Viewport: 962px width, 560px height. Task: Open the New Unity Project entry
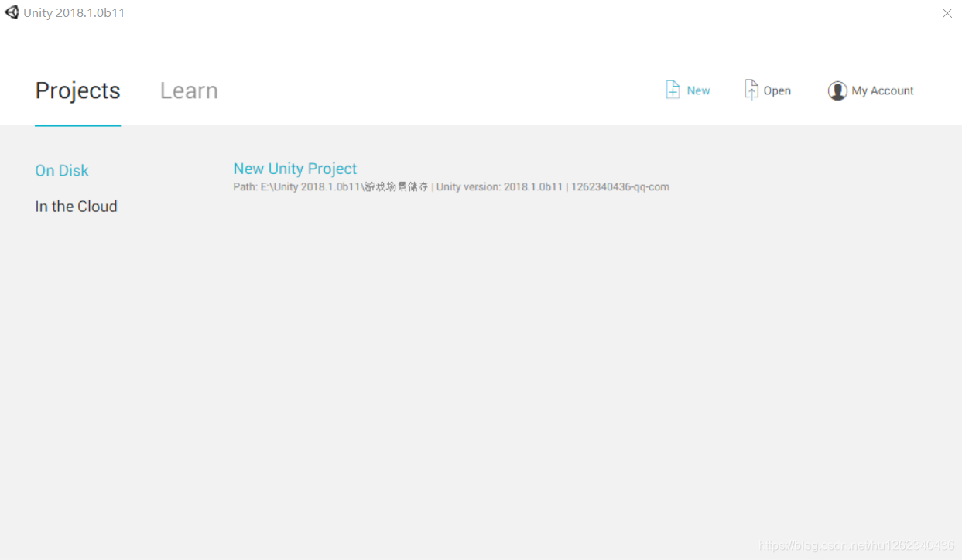(295, 169)
